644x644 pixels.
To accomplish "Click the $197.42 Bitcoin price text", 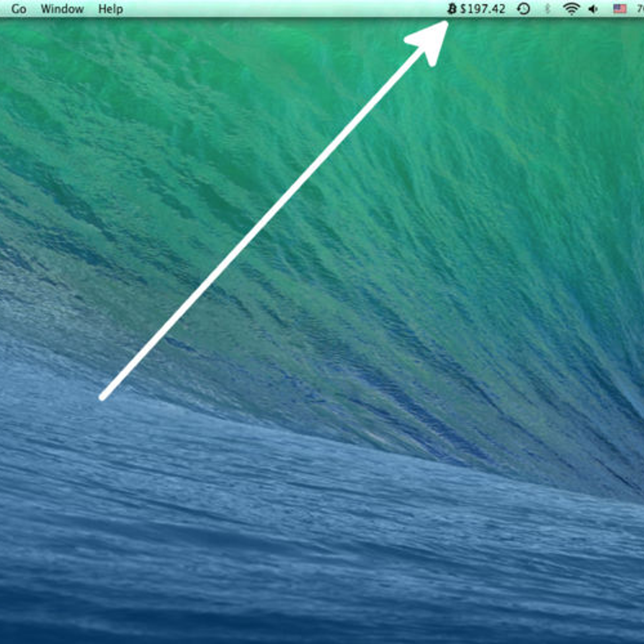I will point(483,9).
